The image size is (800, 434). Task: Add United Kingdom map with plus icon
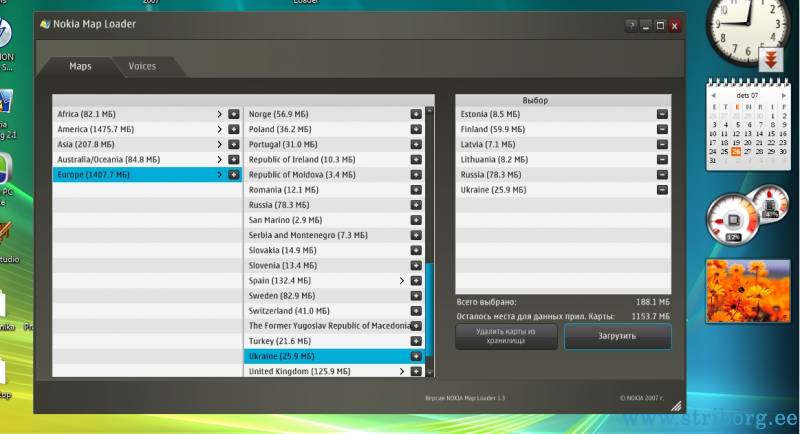[x=416, y=371]
